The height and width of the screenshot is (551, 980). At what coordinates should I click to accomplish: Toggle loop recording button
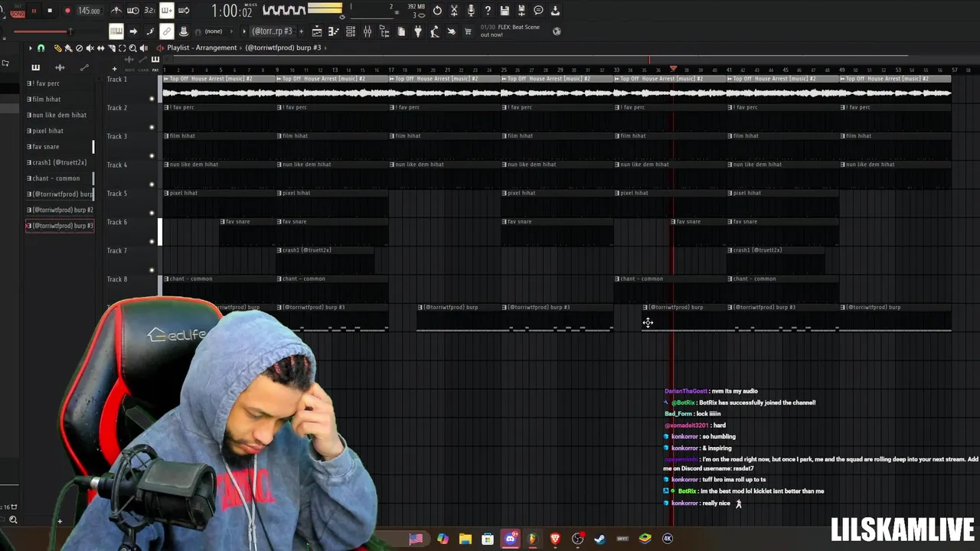pos(184,11)
